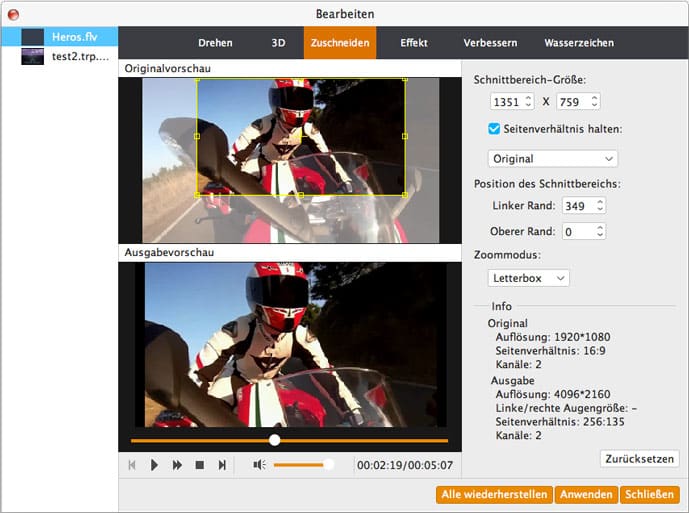Click the Oberer Rand input field

(576, 231)
